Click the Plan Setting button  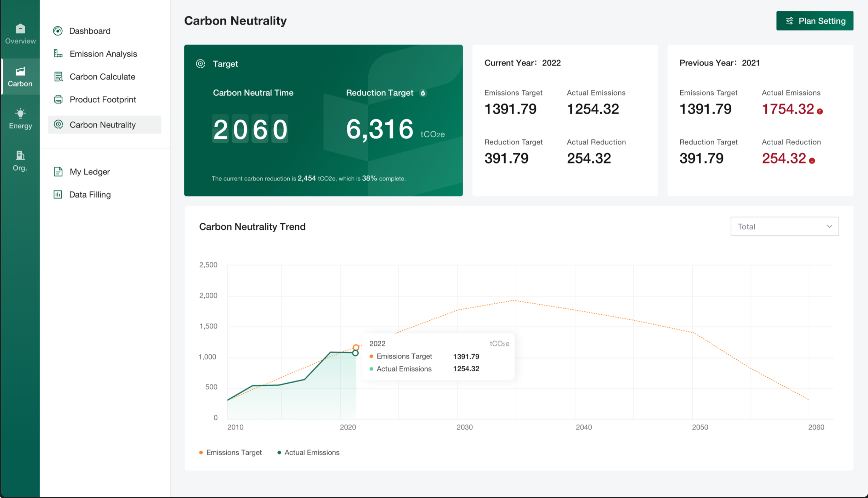pyautogui.click(x=815, y=21)
